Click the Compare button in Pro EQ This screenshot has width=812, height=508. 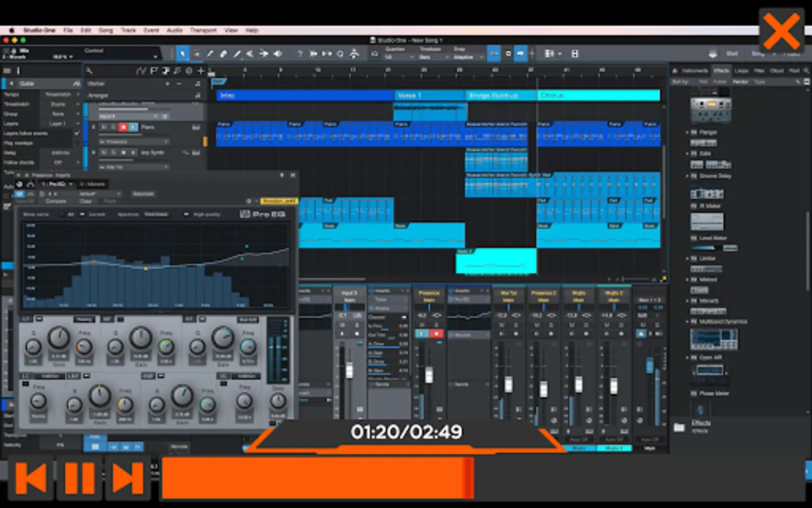[x=55, y=201]
